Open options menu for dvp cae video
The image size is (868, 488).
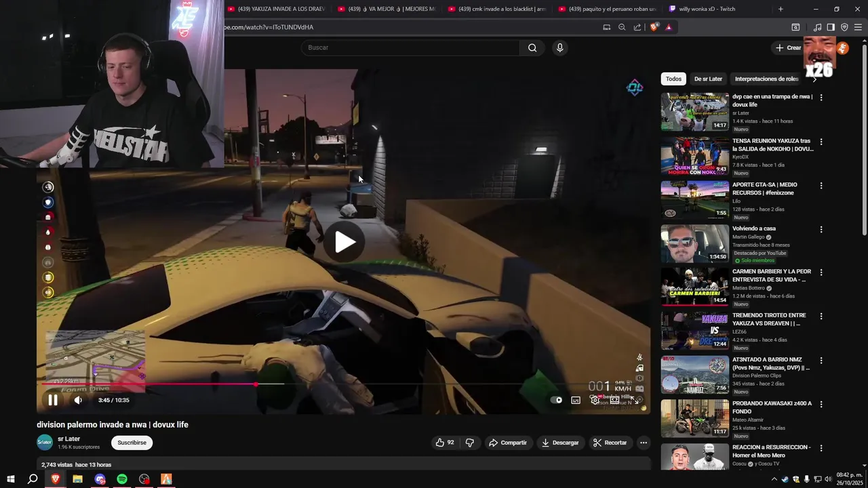(821, 98)
